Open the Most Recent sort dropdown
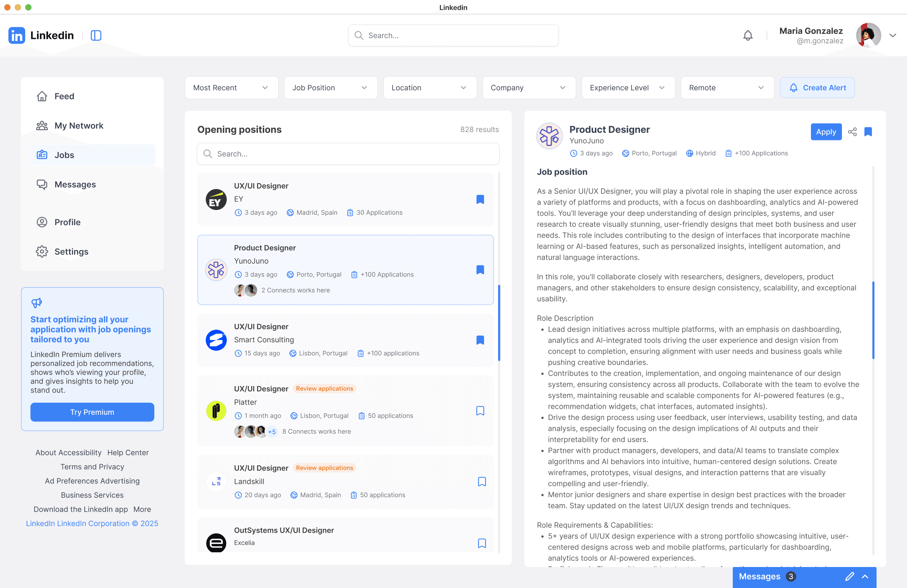Viewport: 907px width, 588px height. pos(231,87)
